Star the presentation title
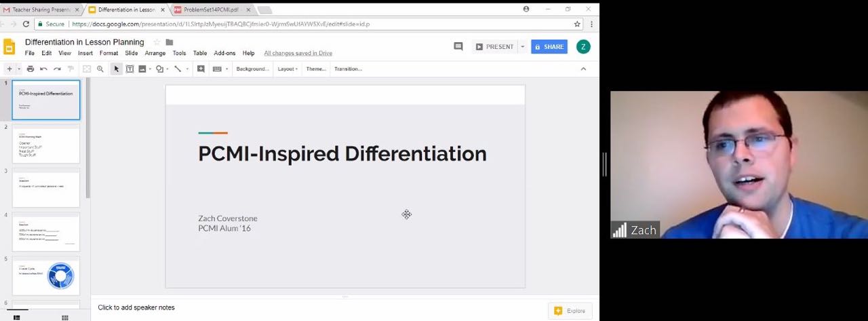The image size is (868, 321). [157, 42]
